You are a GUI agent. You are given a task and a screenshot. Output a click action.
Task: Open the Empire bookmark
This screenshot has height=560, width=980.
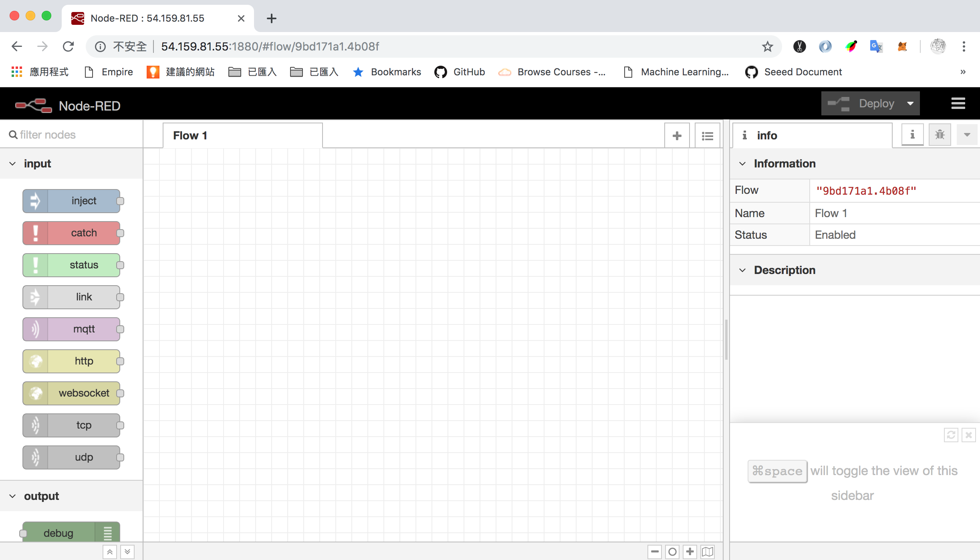point(109,72)
